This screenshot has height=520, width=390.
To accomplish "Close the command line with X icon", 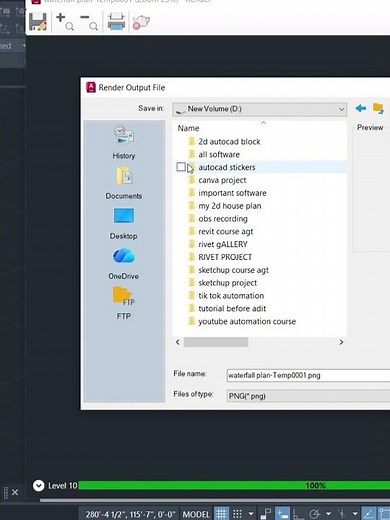I will pos(15,492).
